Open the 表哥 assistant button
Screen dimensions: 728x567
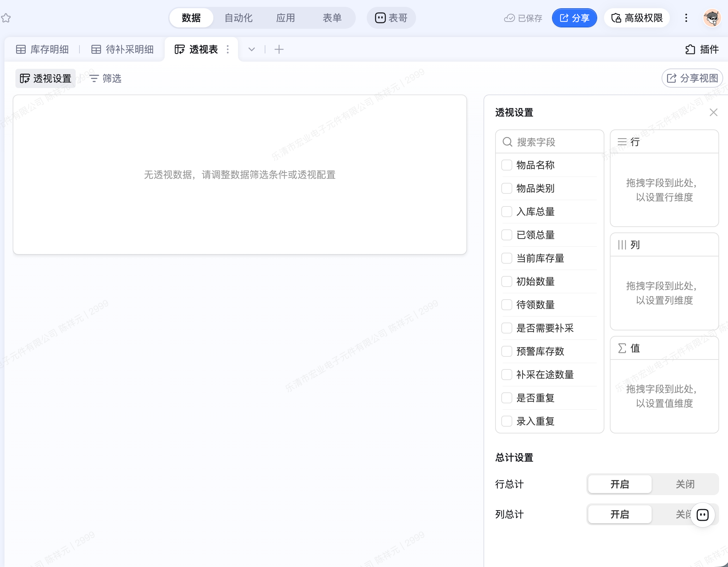[391, 18]
